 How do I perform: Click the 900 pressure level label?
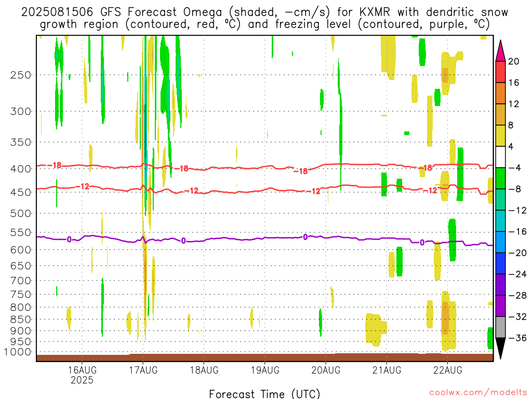click(21, 331)
